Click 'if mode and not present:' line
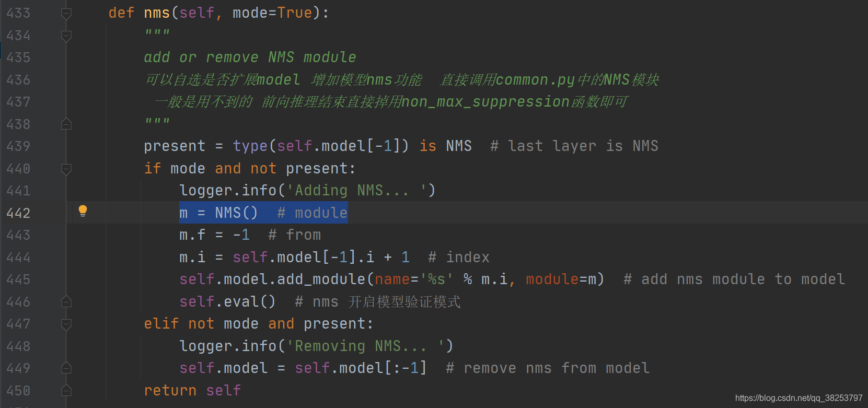 point(250,169)
